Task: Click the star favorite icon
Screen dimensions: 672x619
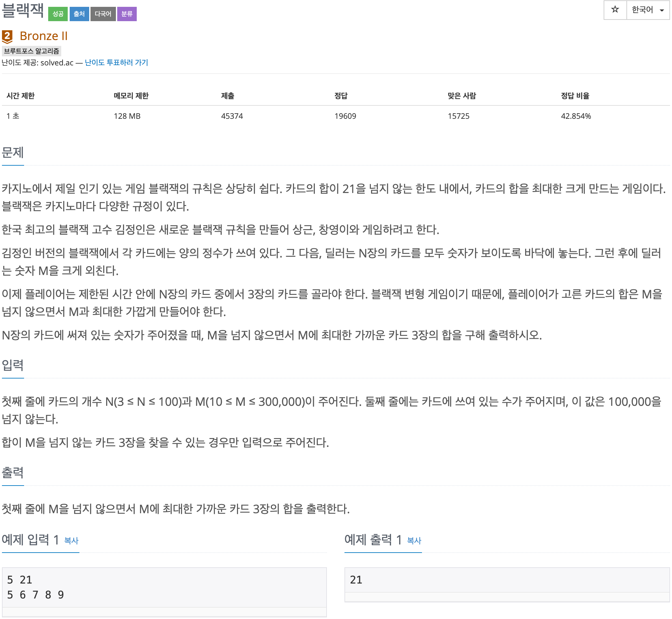Action: [616, 10]
